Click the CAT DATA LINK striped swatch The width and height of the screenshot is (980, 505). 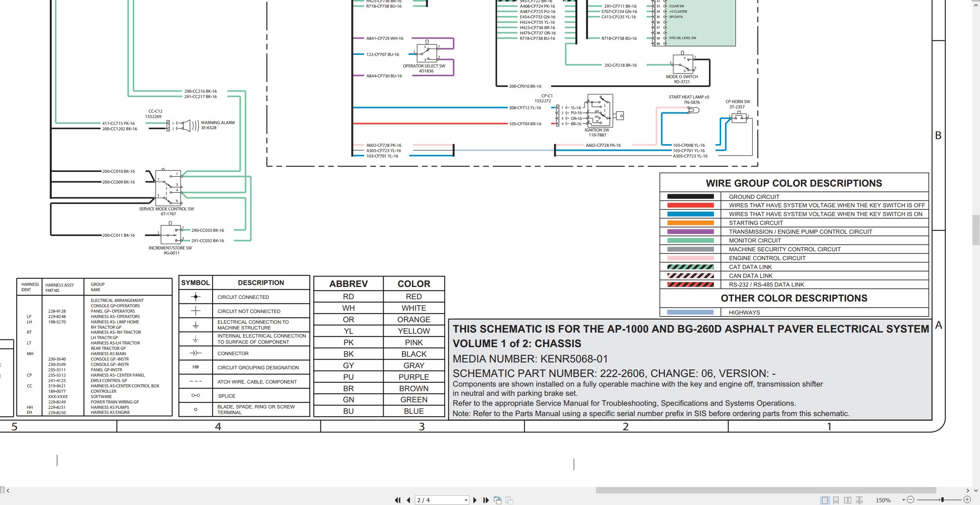click(x=691, y=267)
